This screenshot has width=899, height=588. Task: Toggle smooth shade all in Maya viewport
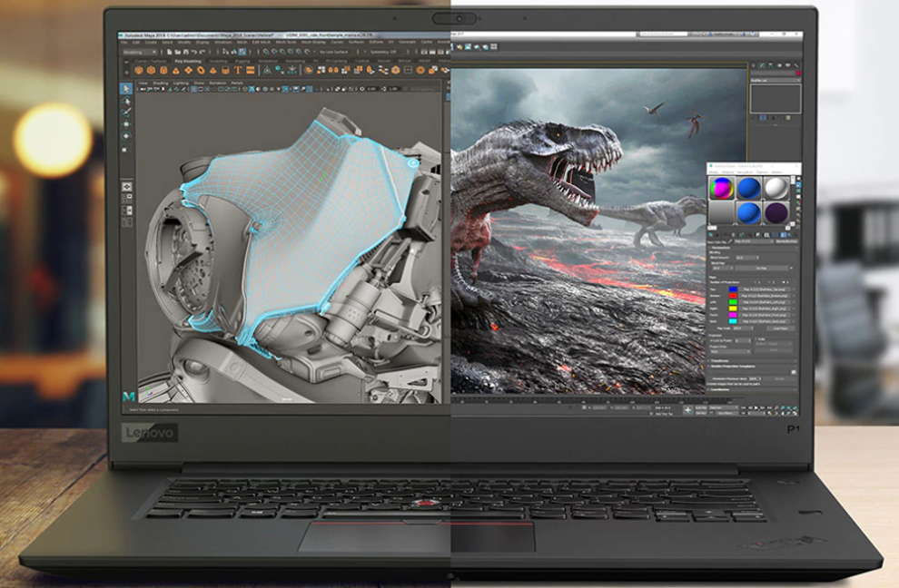(x=252, y=89)
